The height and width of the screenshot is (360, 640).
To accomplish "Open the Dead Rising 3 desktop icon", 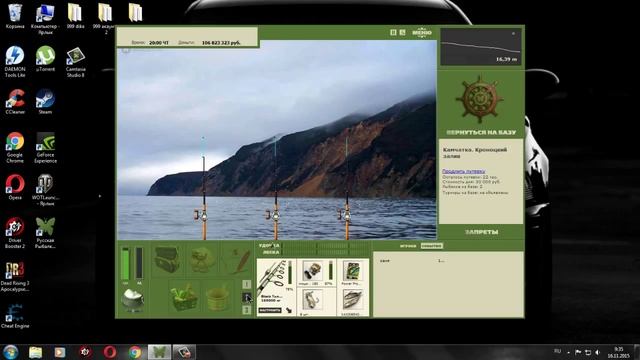I will pyautogui.click(x=15, y=277).
